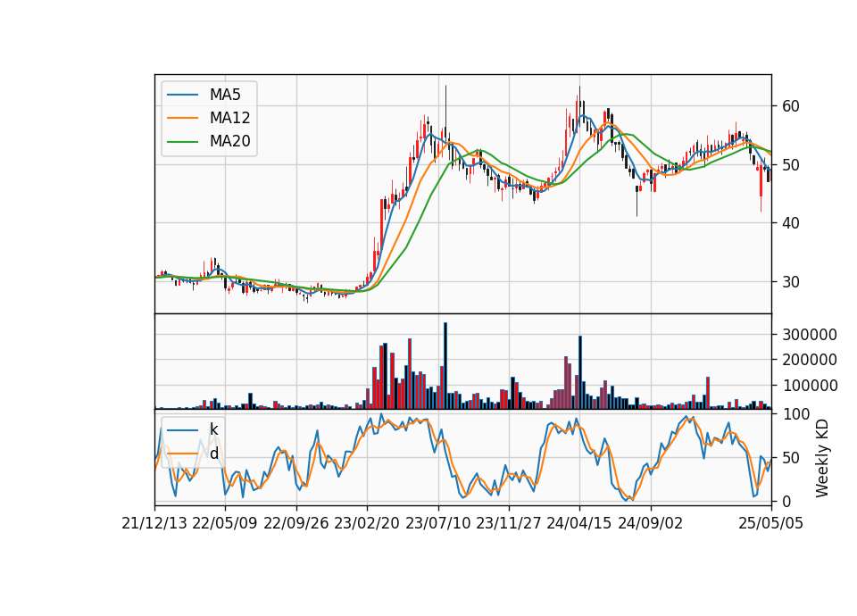Click the 0 tick label on KD axis
Screen dimensions: 857x616
786,501
